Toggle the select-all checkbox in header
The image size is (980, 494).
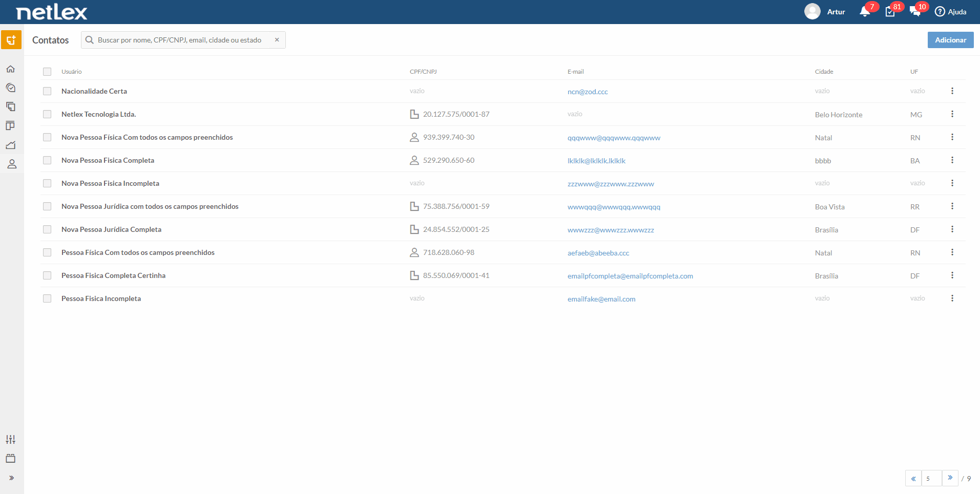click(x=47, y=72)
